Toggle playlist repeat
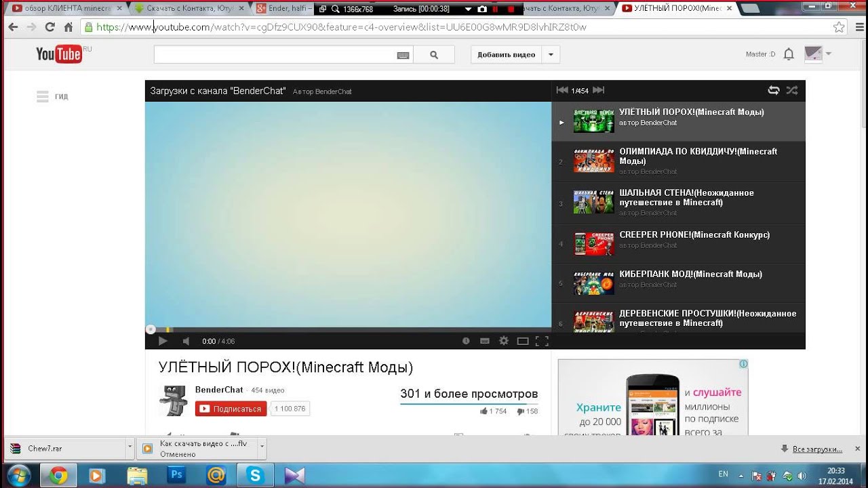Viewport: 868px width, 488px height. point(773,90)
